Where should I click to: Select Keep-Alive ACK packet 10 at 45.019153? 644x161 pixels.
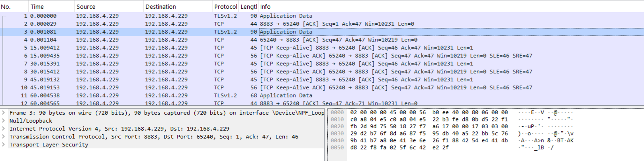(x=322, y=88)
